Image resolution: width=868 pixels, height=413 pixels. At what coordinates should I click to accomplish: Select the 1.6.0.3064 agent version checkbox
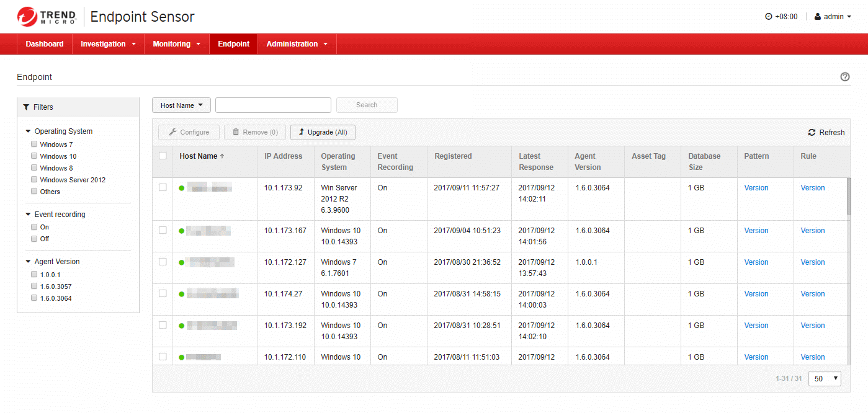(x=34, y=298)
